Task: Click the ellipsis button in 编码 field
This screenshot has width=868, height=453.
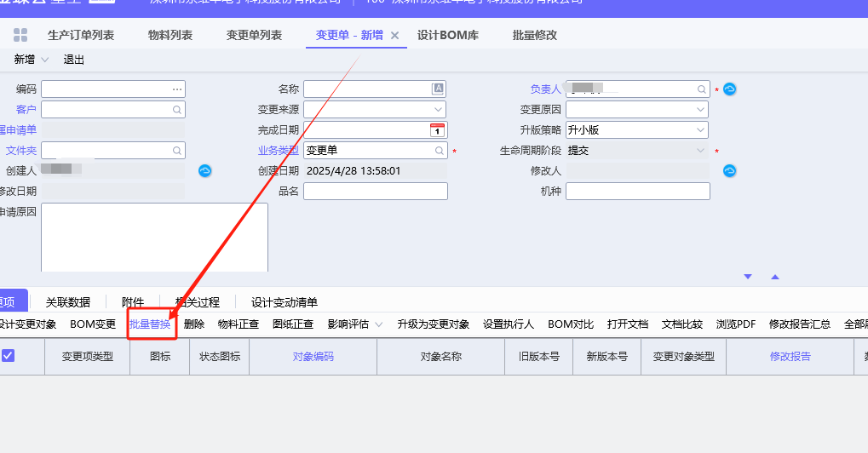Action: point(177,89)
